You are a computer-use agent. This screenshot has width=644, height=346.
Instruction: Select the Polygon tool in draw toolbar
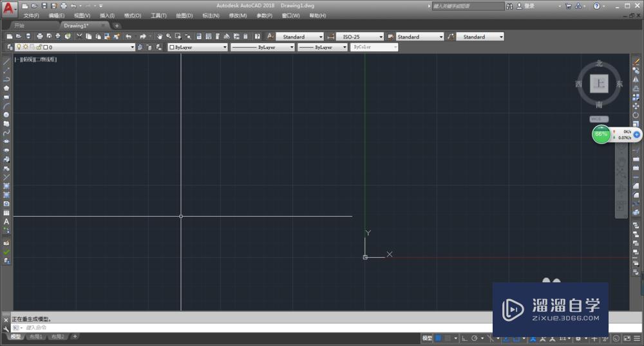pos(6,88)
